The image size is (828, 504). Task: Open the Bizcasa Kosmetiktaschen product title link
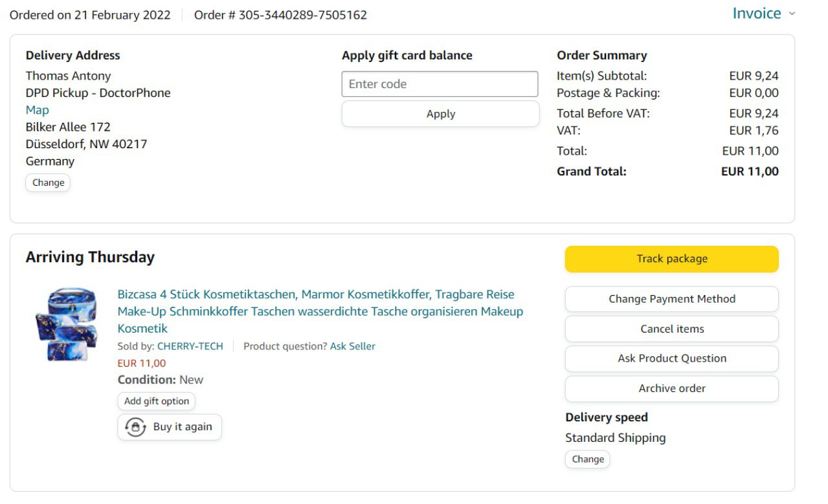coord(320,311)
